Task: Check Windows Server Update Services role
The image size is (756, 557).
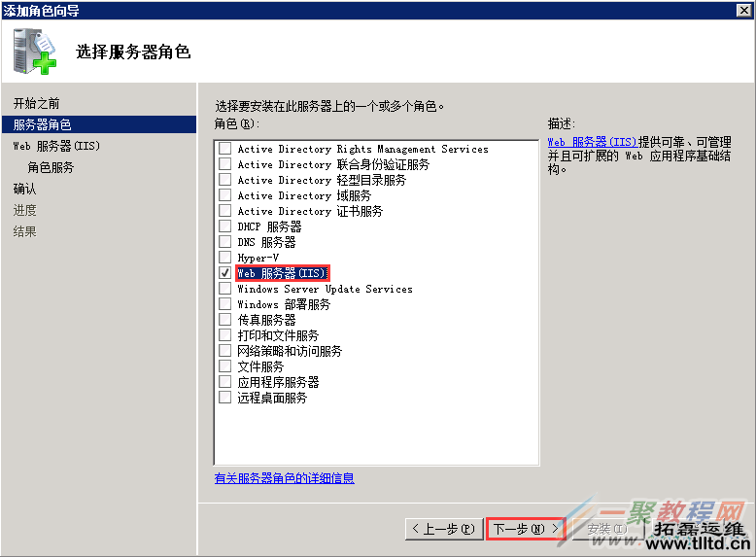Action: pyautogui.click(x=225, y=289)
